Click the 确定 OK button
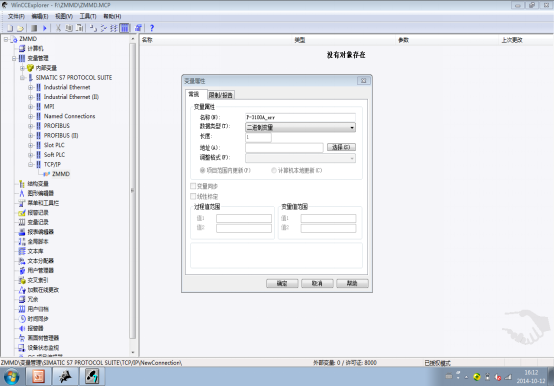Screen dimensions: 554x386 pos(282,283)
